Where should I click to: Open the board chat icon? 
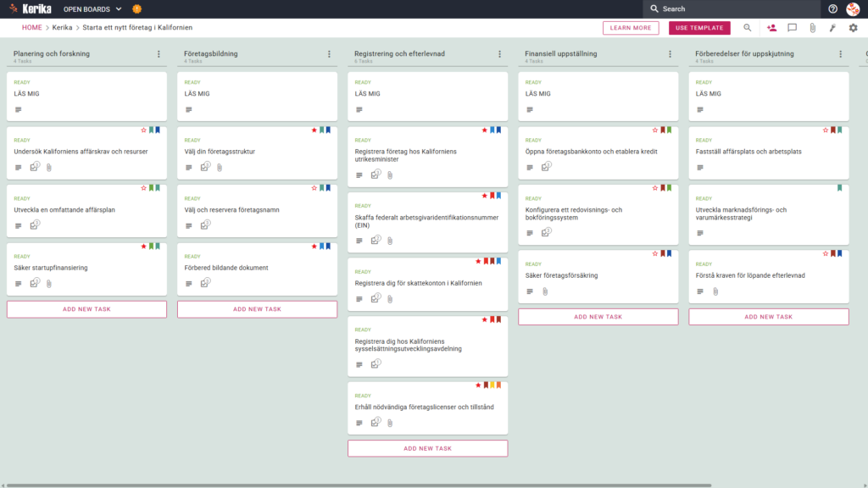[793, 28]
